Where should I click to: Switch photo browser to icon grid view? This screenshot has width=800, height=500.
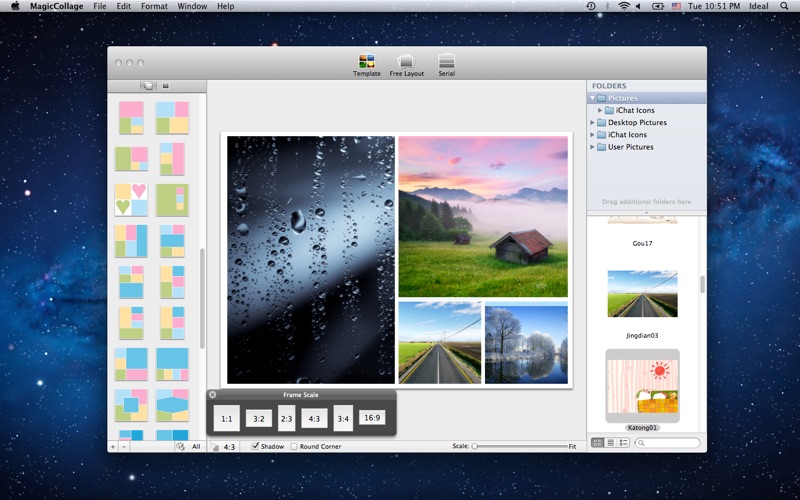tap(598, 443)
